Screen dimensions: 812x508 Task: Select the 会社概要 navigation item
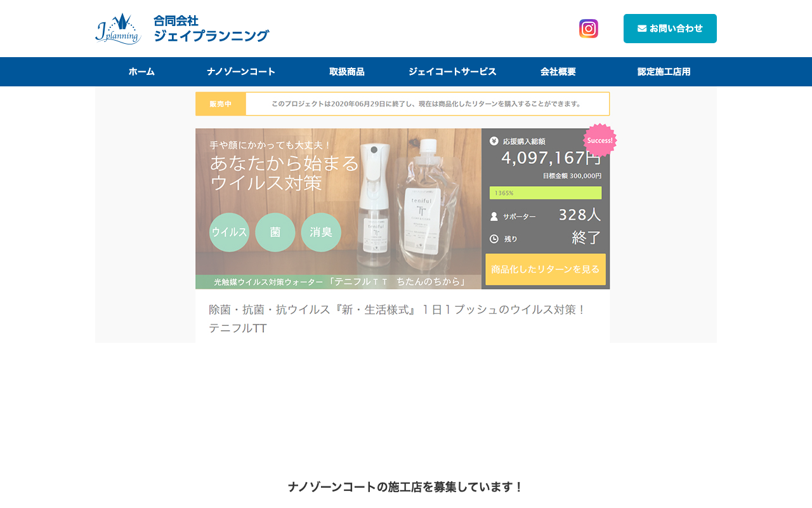pyautogui.click(x=556, y=72)
